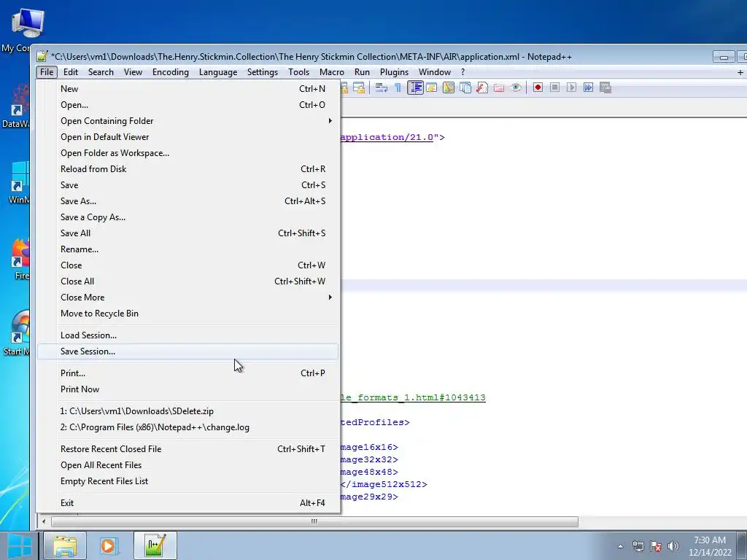The height and width of the screenshot is (560, 747).
Task: Open Windows Media Player from taskbar
Action: (108, 545)
